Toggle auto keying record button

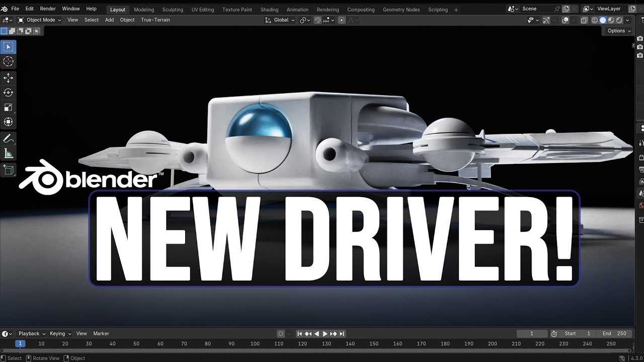[281, 333]
